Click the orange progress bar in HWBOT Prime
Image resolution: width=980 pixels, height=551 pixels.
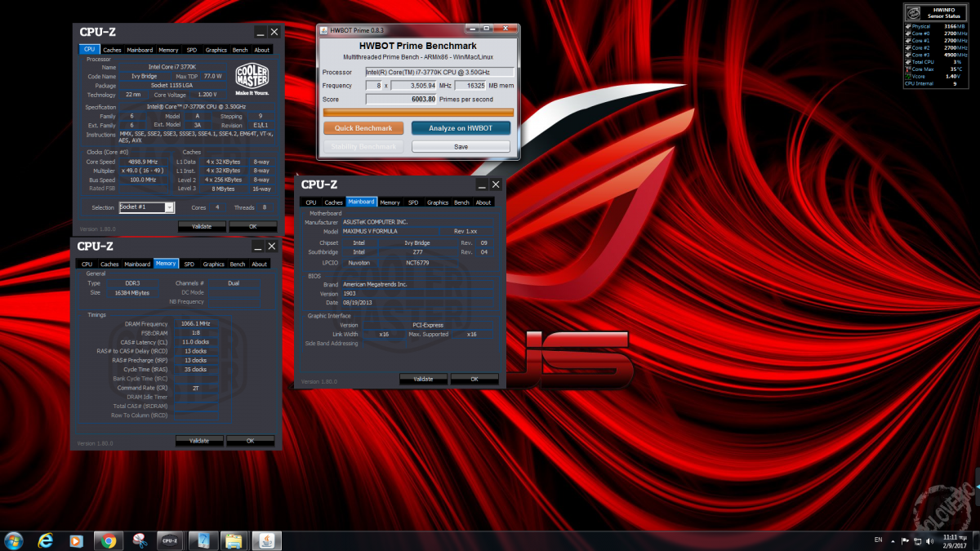pyautogui.click(x=418, y=113)
